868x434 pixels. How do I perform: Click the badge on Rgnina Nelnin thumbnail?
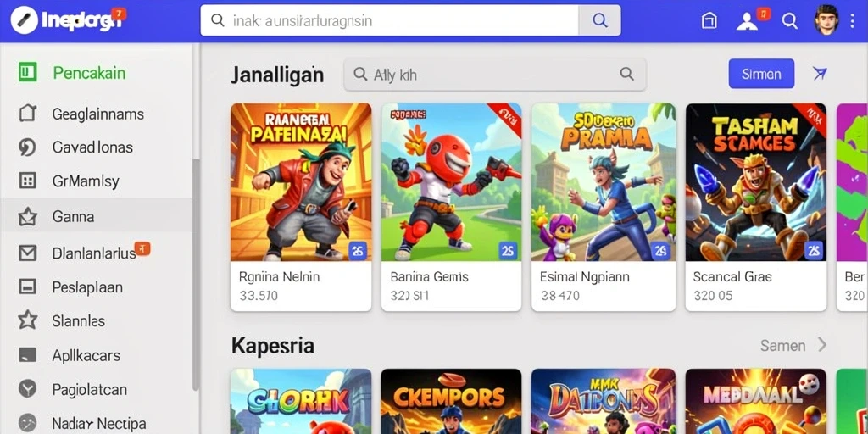[358, 251]
